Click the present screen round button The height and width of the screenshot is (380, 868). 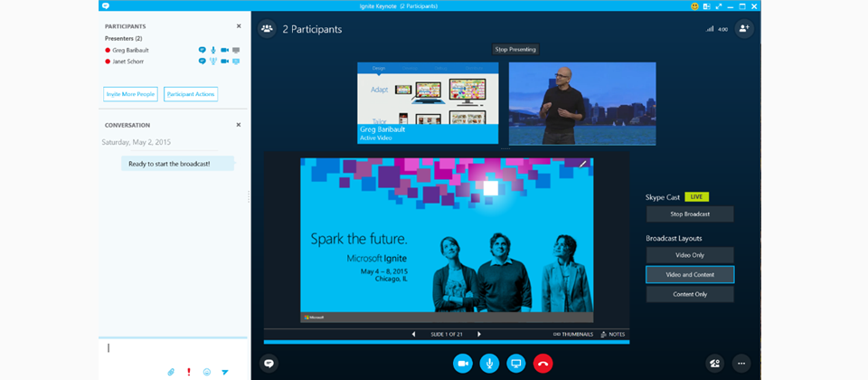pyautogui.click(x=516, y=364)
